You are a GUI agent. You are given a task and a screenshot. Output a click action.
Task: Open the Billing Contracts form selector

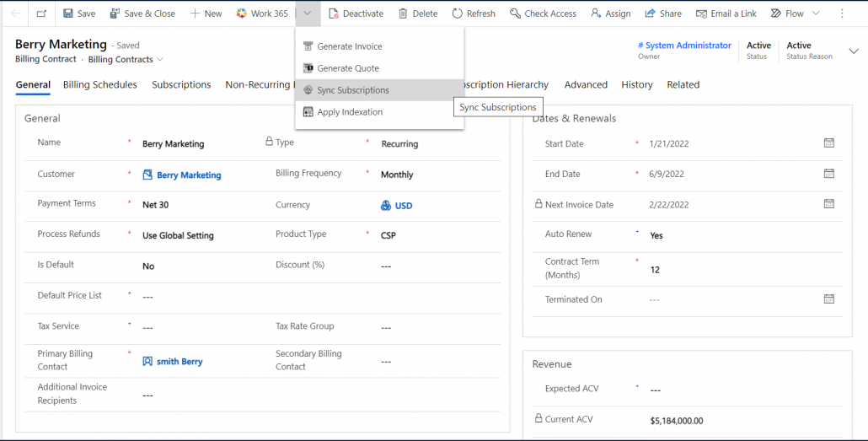(x=126, y=59)
